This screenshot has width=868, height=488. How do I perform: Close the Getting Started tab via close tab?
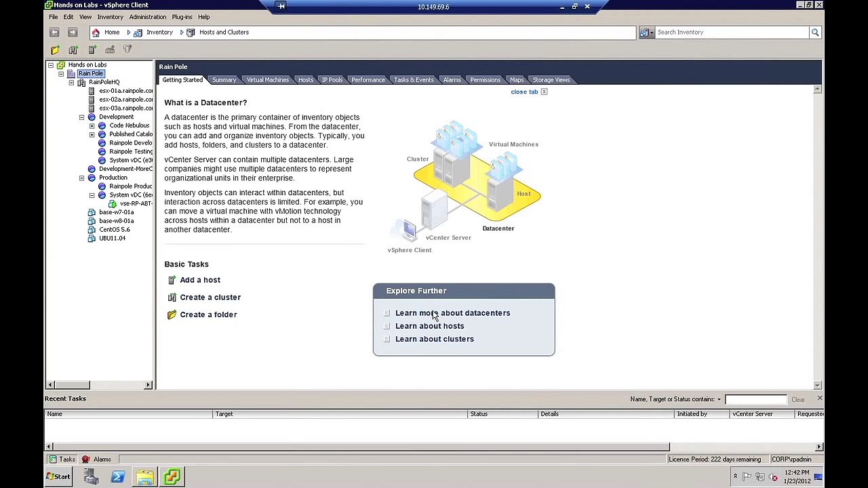tap(529, 91)
